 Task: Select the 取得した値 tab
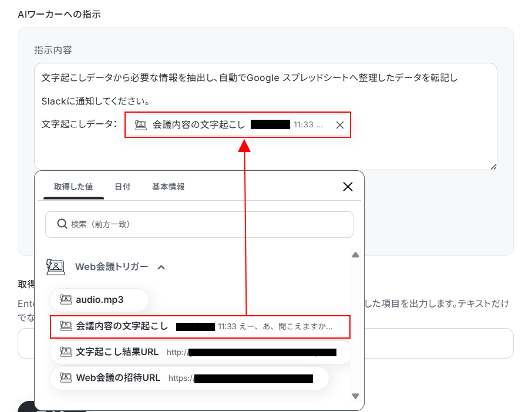[73, 187]
